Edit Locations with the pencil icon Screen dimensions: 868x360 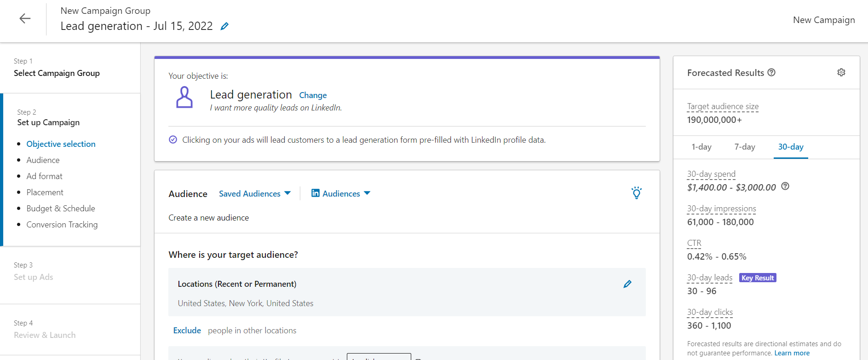627,284
